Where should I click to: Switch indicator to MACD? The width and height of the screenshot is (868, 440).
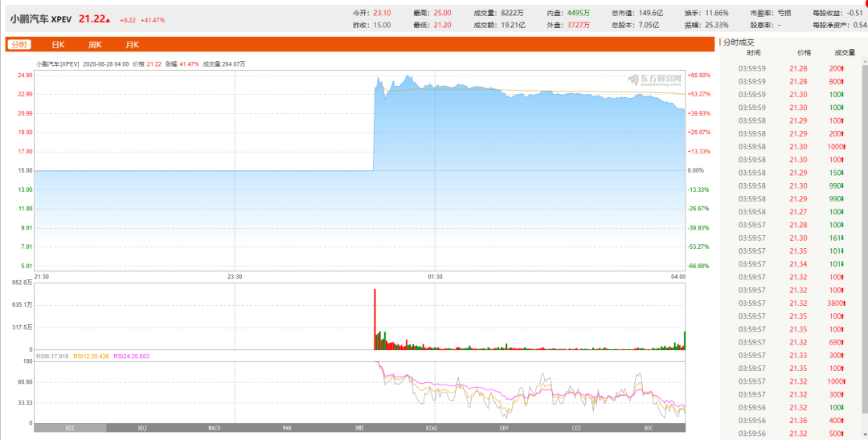coord(215,428)
